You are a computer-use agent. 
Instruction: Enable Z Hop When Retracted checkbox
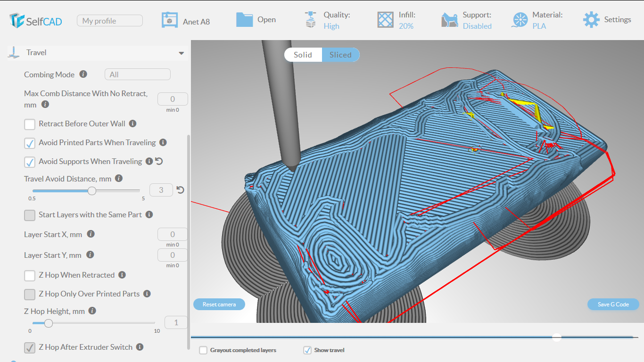tap(30, 276)
